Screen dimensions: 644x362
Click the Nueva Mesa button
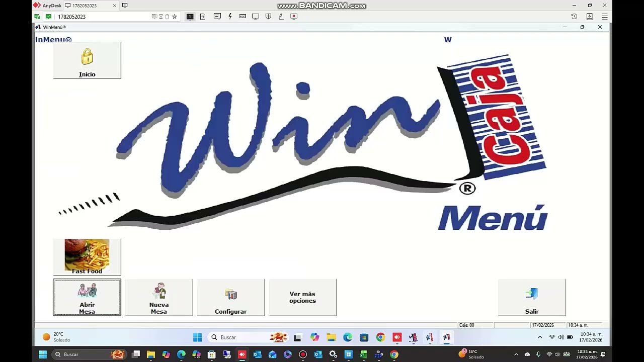pyautogui.click(x=159, y=298)
